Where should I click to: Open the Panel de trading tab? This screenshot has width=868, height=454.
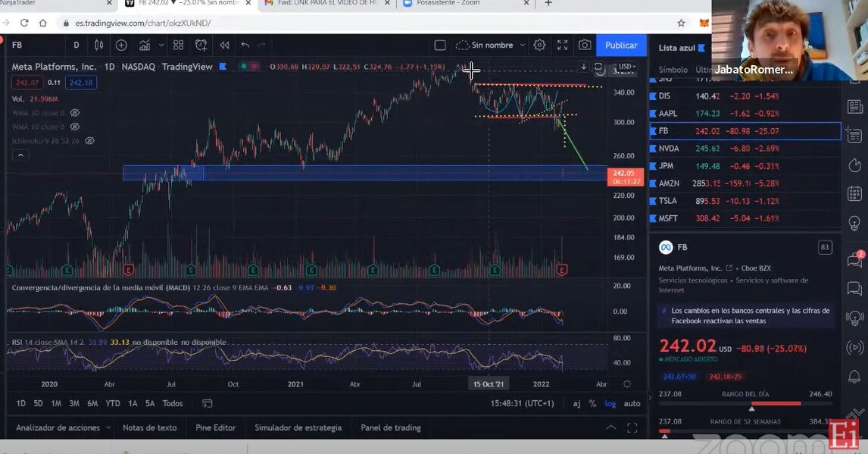click(x=391, y=428)
